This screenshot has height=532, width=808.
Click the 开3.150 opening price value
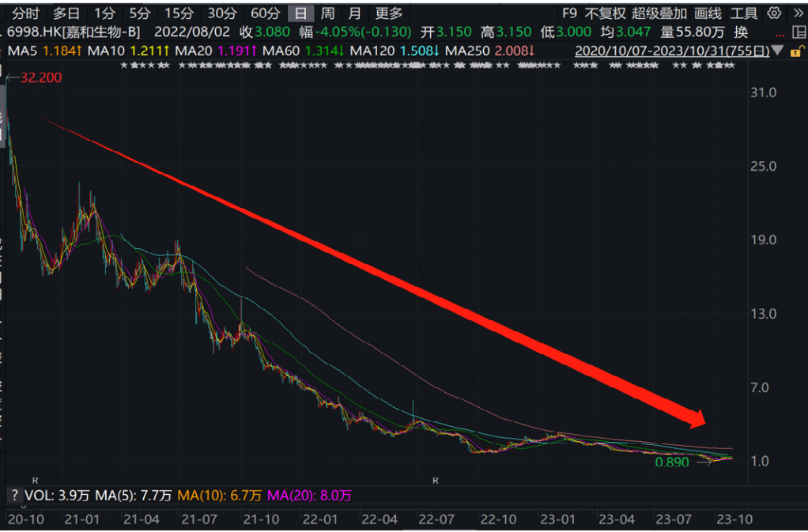click(446, 32)
